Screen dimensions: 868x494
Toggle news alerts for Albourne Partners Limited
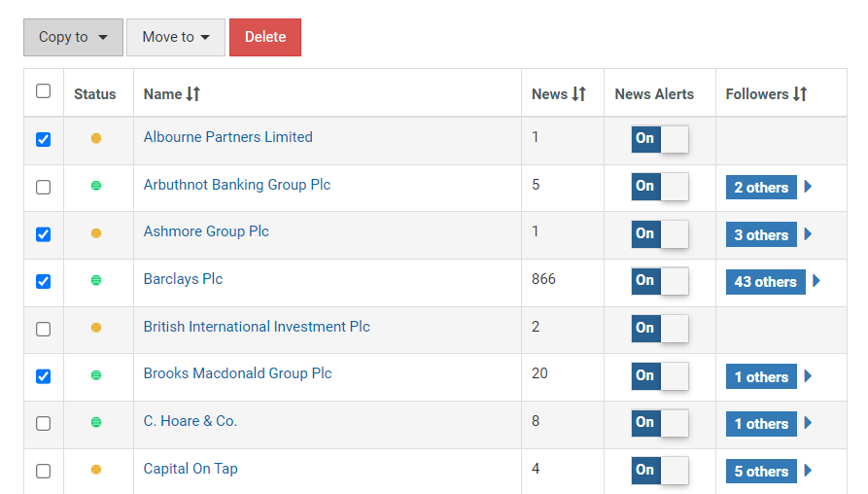coord(660,138)
